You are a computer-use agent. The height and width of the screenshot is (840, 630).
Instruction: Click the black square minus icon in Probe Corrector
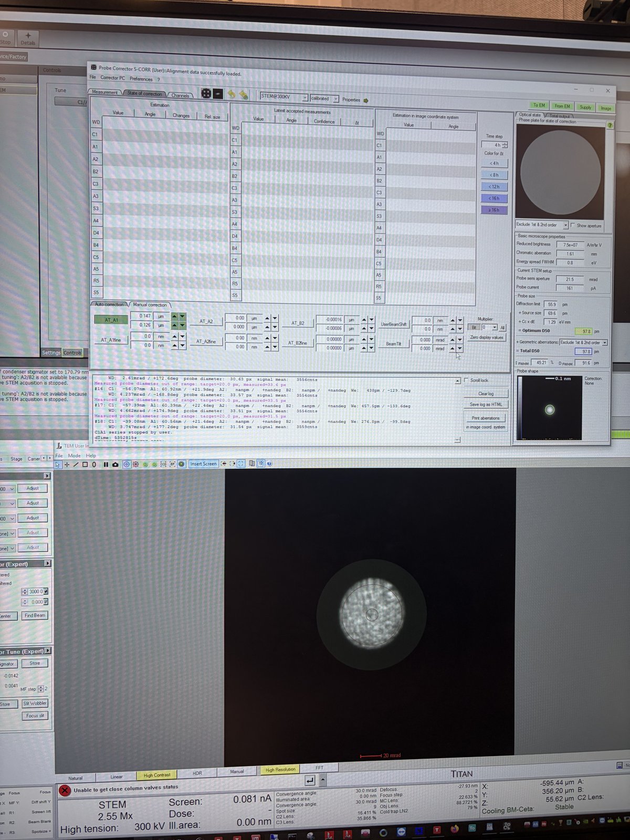pyautogui.click(x=218, y=94)
